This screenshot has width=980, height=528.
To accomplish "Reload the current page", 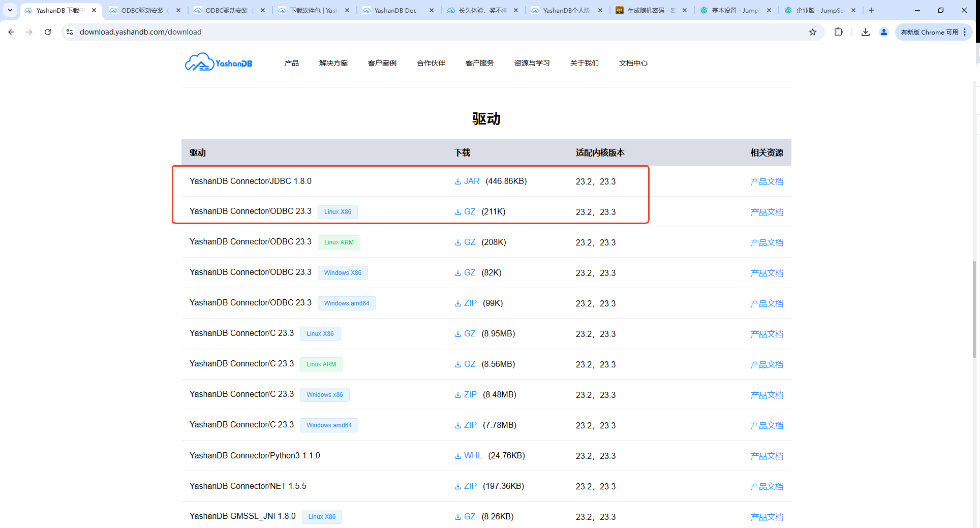I will click(x=48, y=32).
